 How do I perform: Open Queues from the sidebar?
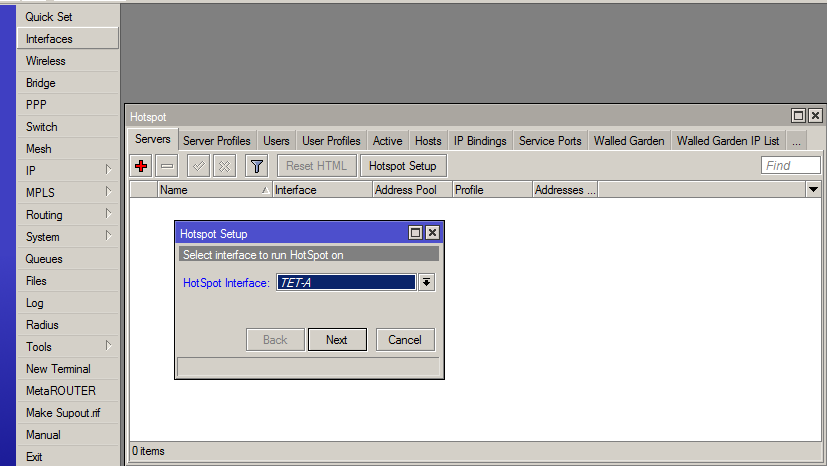[x=68, y=259]
